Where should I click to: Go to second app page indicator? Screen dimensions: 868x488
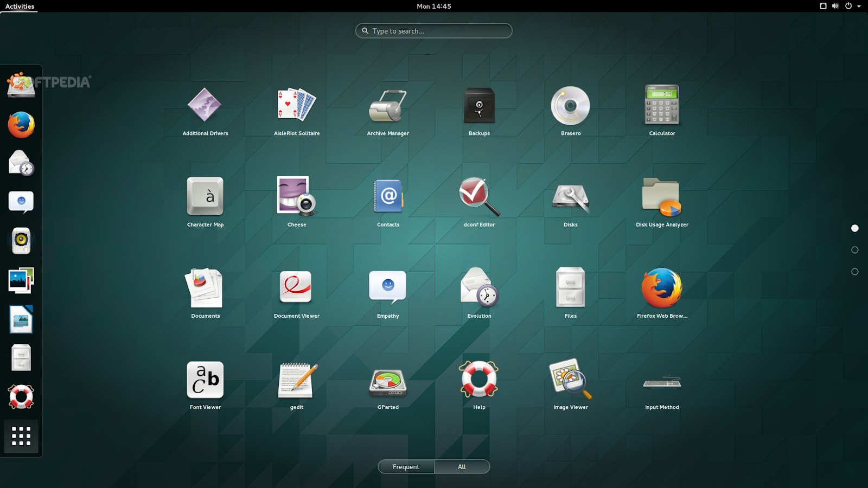tap(855, 250)
